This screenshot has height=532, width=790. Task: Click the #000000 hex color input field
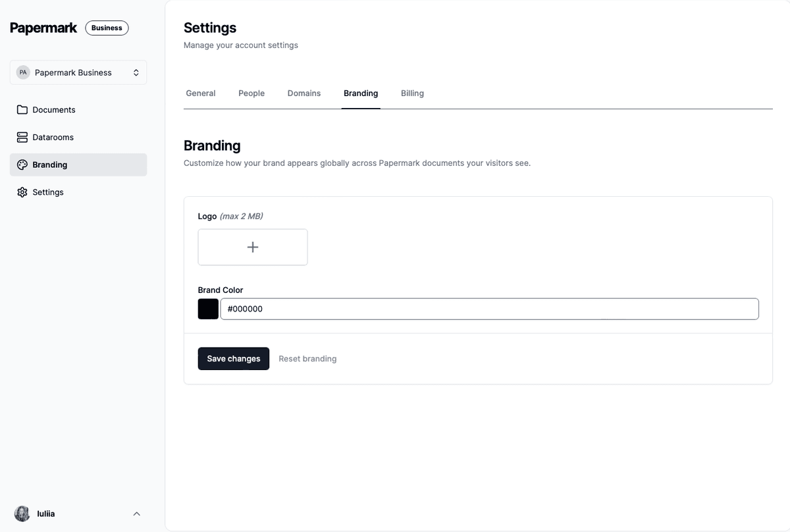(x=489, y=309)
